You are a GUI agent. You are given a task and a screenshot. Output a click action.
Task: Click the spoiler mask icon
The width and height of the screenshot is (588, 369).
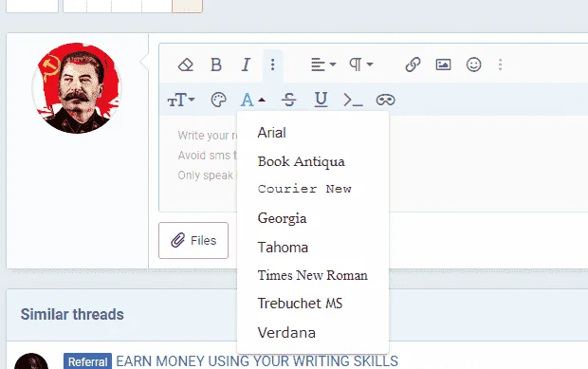[385, 101]
